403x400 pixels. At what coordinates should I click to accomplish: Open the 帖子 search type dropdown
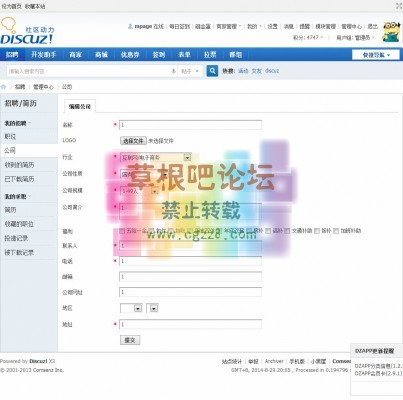(x=190, y=71)
